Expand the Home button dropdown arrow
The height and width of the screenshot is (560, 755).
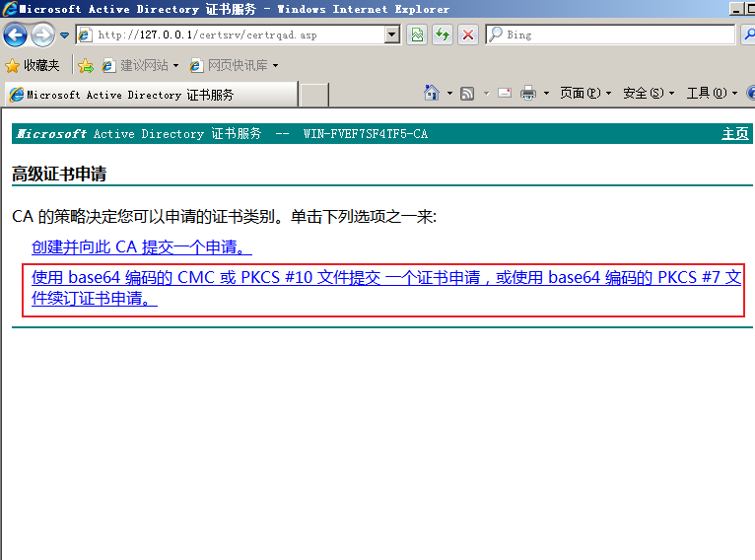[x=449, y=93]
